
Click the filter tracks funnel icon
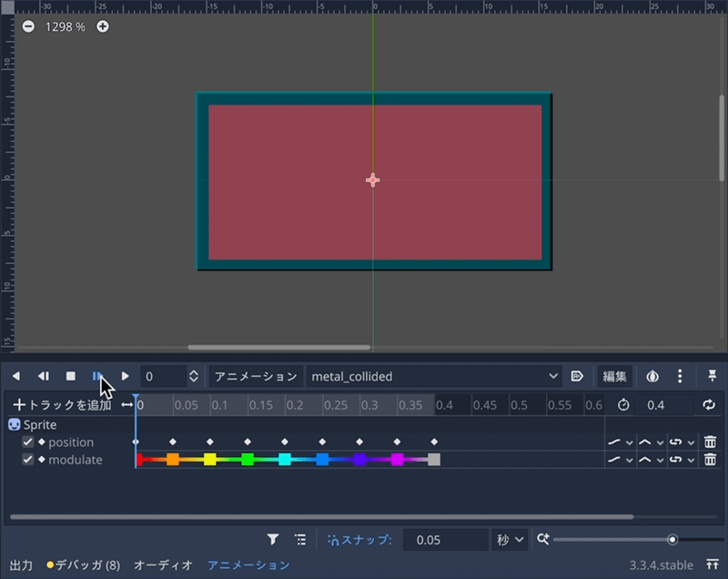tap(272, 540)
